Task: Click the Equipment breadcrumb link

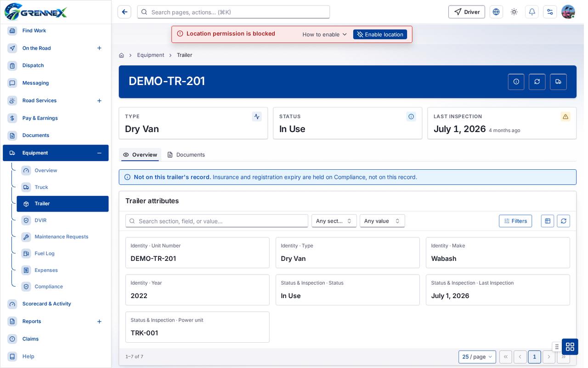Action: coord(151,55)
